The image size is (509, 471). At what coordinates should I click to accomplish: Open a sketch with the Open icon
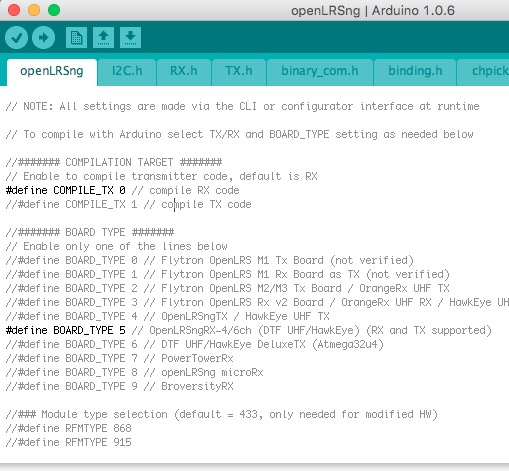103,37
